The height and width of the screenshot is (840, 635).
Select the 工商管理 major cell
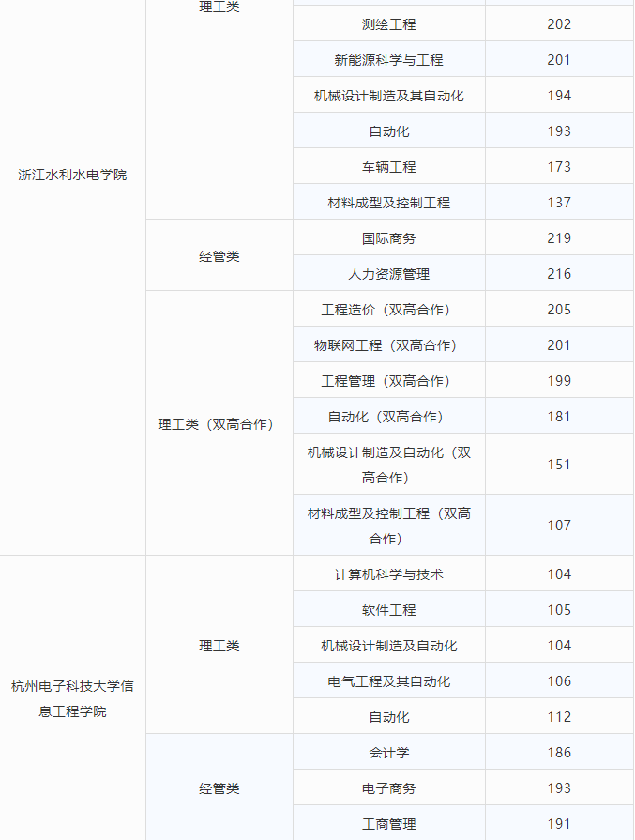[388, 823]
